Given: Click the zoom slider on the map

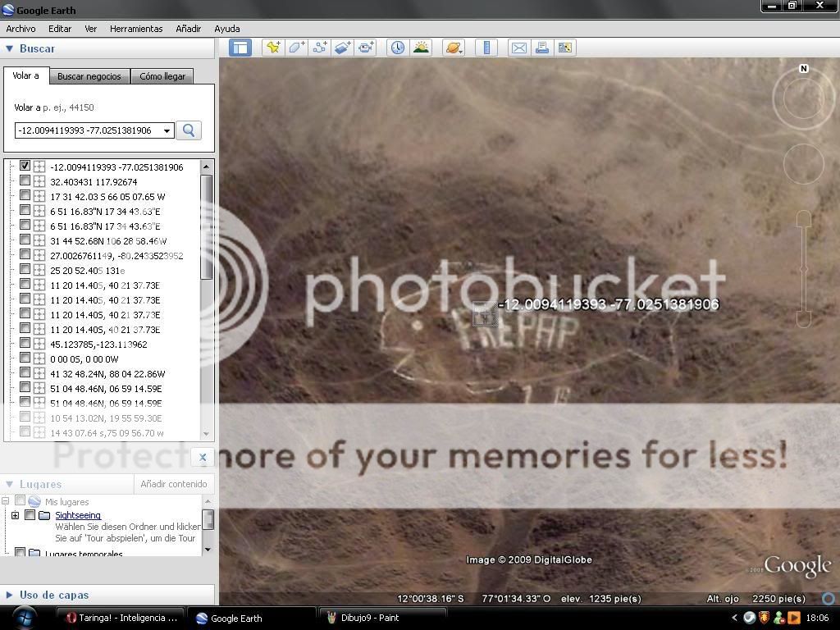Looking at the screenshot, I should click(x=804, y=269).
